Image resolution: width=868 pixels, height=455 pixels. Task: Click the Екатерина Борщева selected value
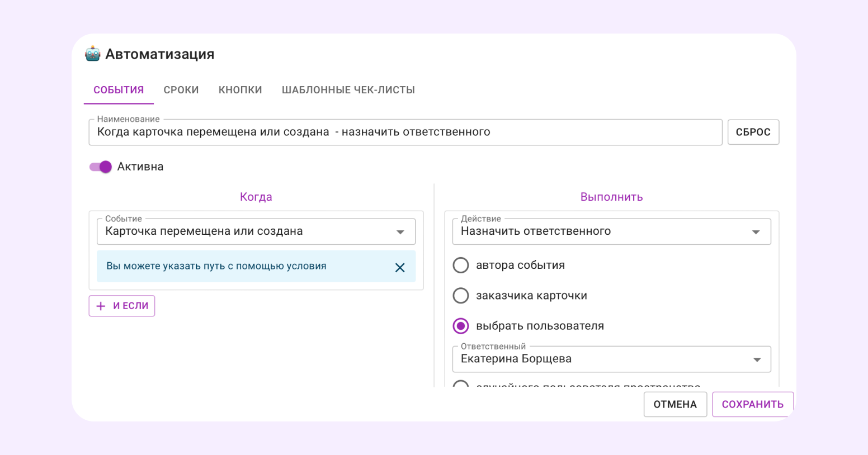point(516,359)
